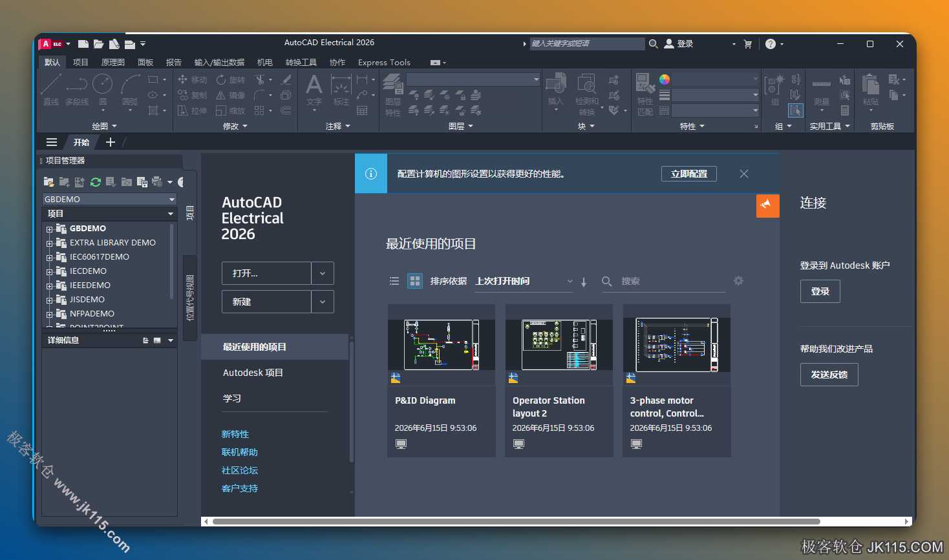The width and height of the screenshot is (949, 560).
Task: Open the 输入/输出数据 ribbon tab
Action: [219, 63]
